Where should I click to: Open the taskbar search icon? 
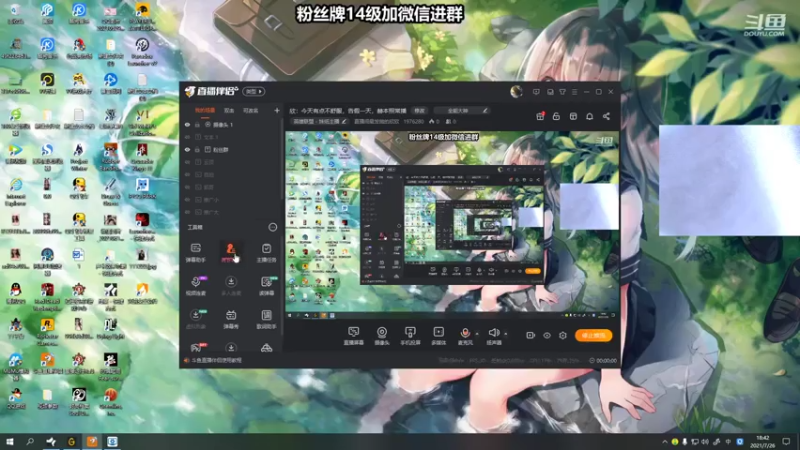click(x=30, y=442)
